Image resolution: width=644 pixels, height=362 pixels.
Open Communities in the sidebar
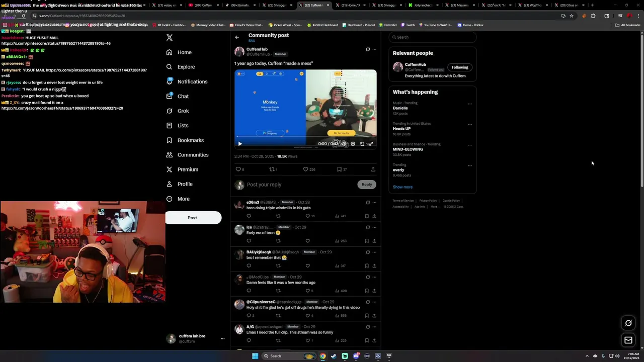(x=187, y=155)
